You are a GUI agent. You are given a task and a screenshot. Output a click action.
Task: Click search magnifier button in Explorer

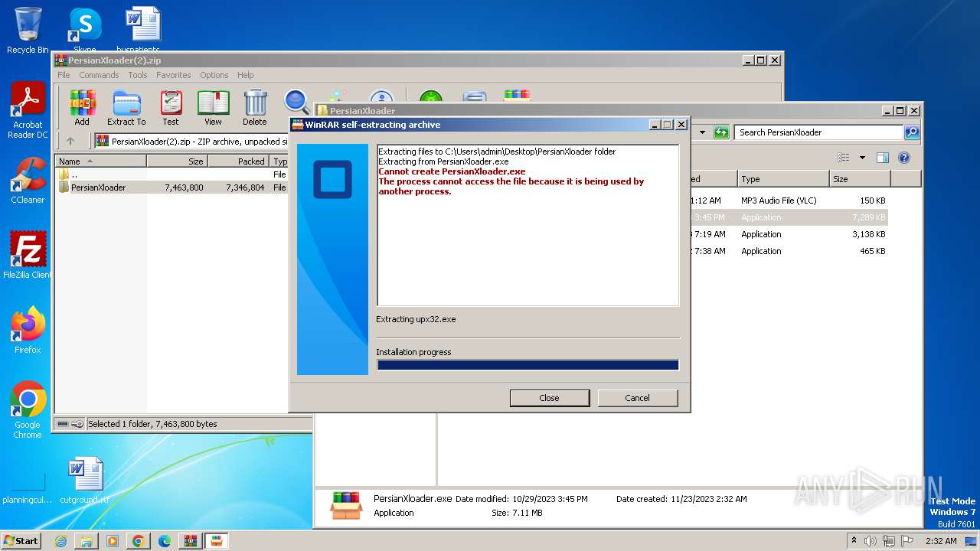912,132
